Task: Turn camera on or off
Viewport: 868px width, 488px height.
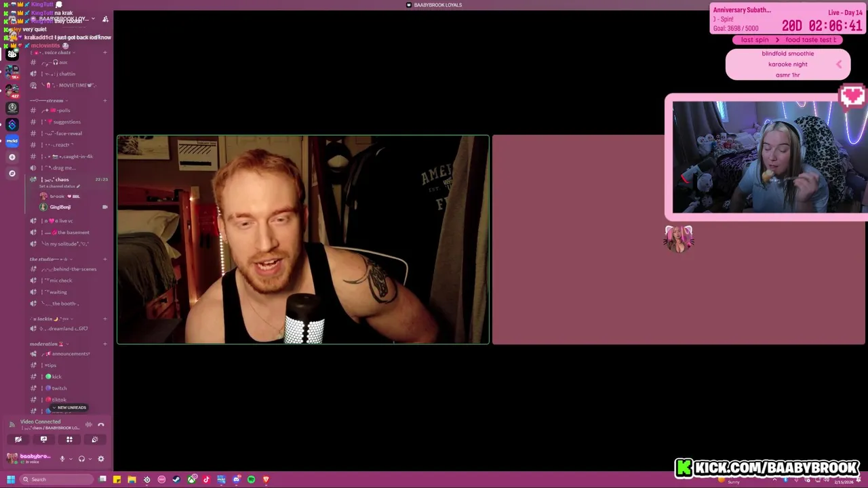Action: tap(18, 439)
